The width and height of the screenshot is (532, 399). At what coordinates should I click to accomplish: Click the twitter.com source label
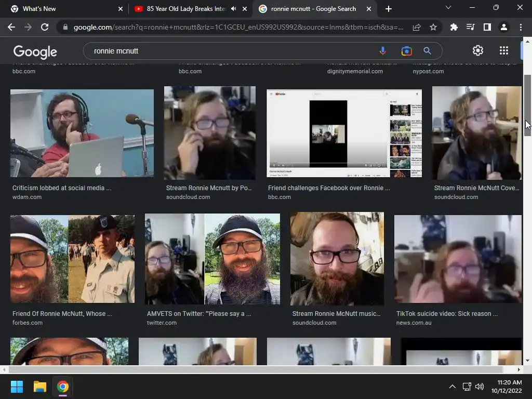(x=162, y=323)
